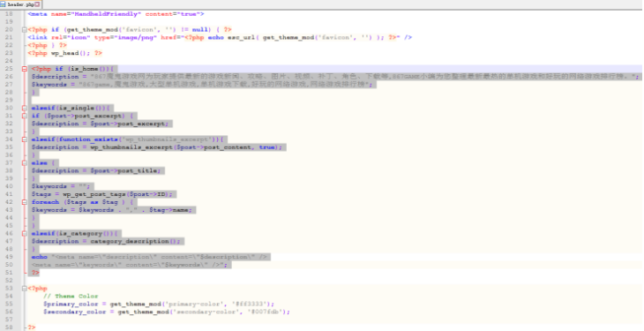The height and width of the screenshot is (331, 644).
Task: Click line number 40 in the margin
Action: (9, 186)
